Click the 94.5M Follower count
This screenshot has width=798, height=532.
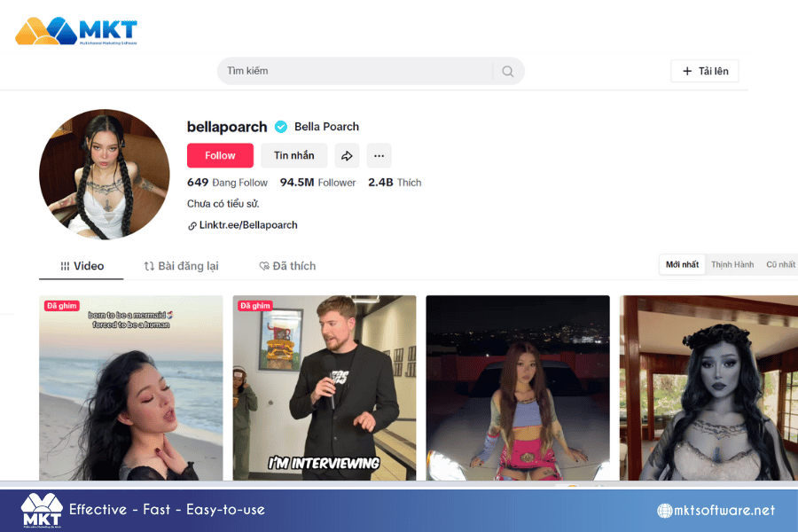317,183
